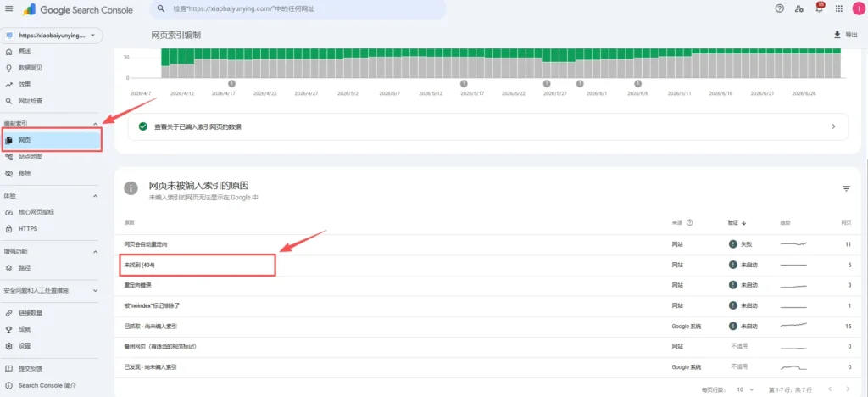Image resolution: width=868 pixels, height=397 pixels.
Task: Open the table filter icon
Action: [x=846, y=189]
